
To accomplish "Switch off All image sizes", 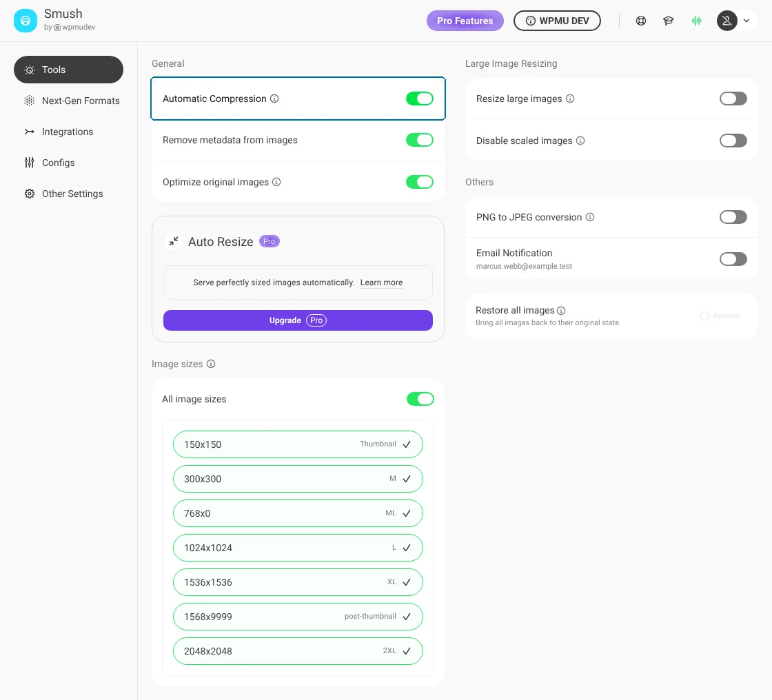I will click(x=420, y=399).
